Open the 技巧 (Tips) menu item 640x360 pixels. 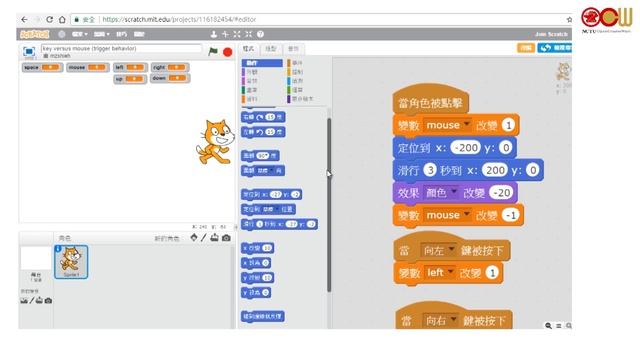coord(121,34)
